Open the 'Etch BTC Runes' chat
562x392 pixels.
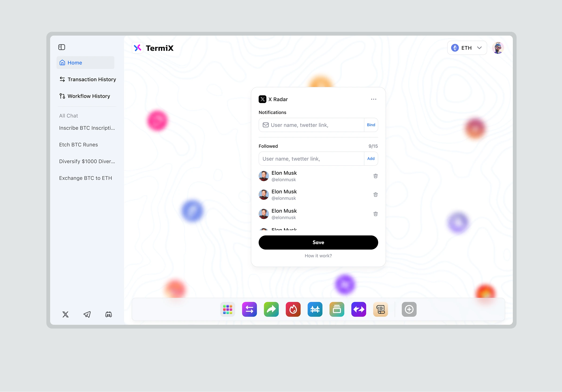click(x=78, y=145)
